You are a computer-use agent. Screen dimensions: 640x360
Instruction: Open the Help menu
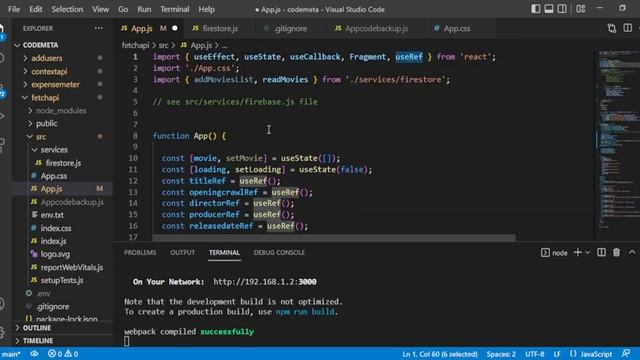click(x=207, y=9)
